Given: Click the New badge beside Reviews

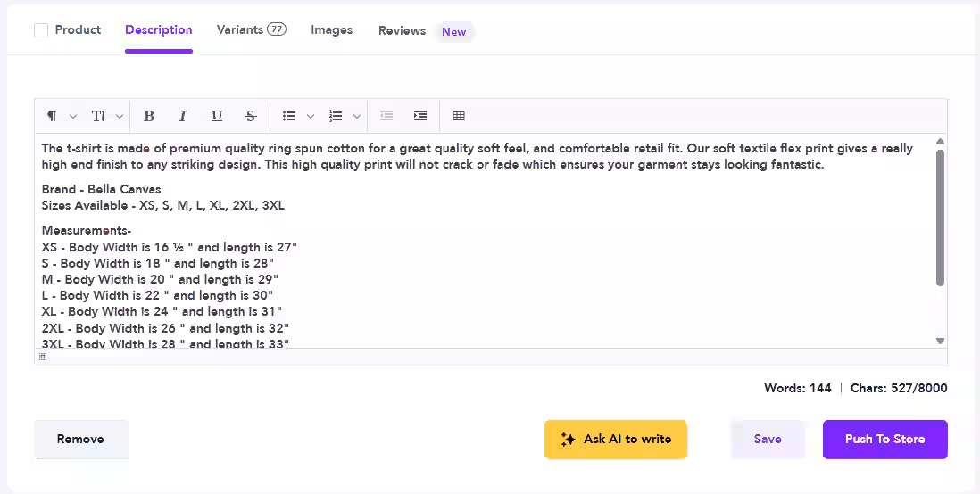Looking at the screenshot, I should click(x=454, y=32).
